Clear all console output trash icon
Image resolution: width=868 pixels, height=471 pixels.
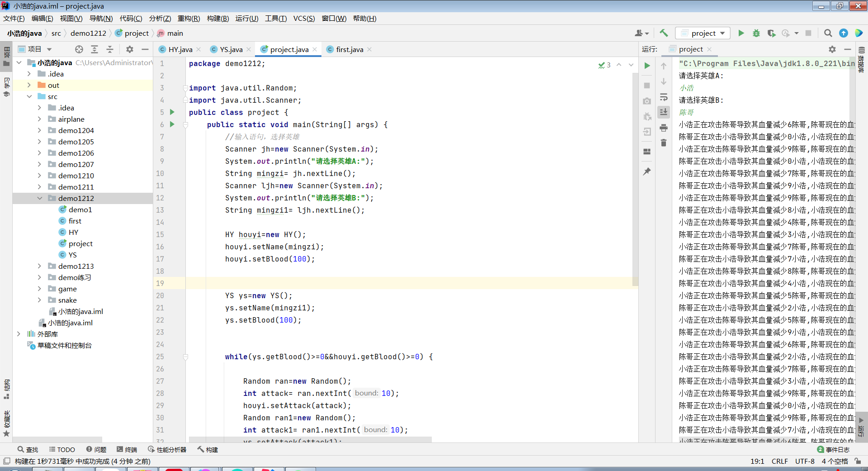[x=664, y=143]
